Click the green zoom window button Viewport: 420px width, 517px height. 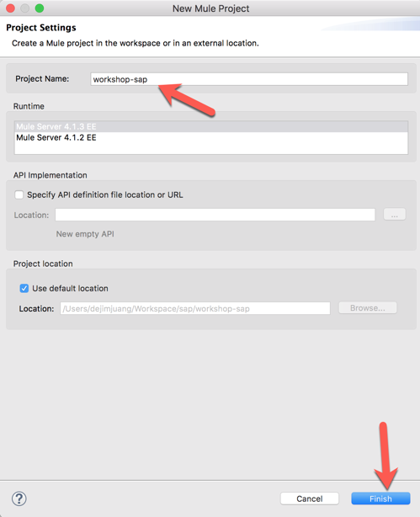40,8
